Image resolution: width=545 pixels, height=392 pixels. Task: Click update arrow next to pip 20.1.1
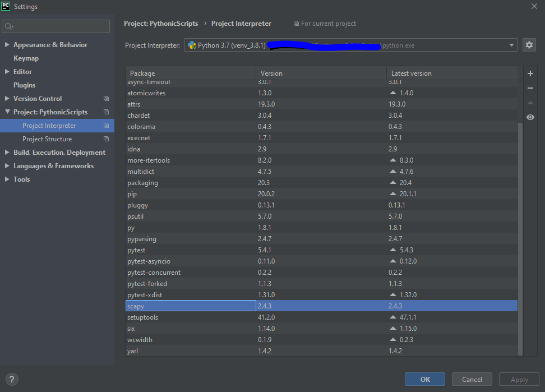(392, 193)
